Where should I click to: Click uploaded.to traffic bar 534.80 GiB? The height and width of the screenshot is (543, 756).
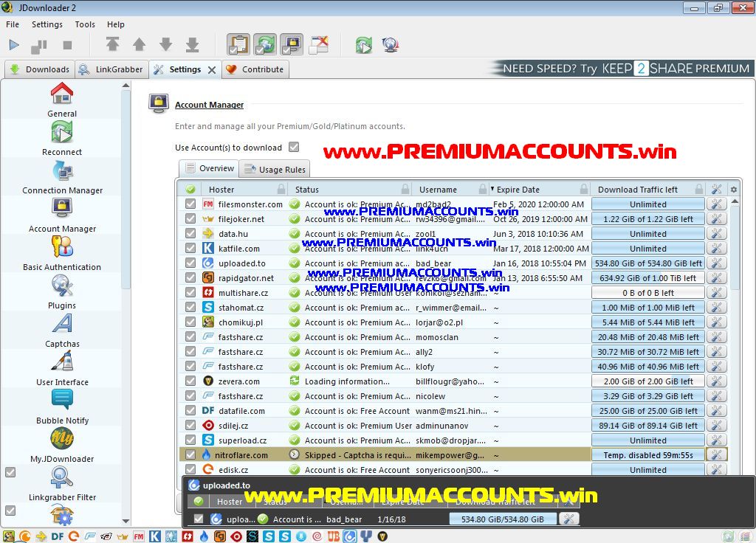[x=648, y=263]
